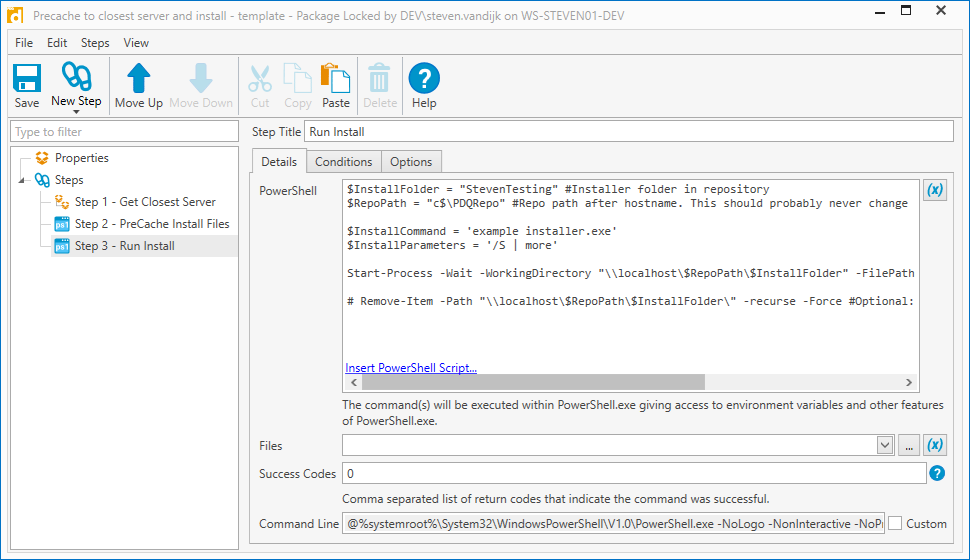Viewport: 970px width, 560px height.
Task: Click the $RepoPath line in script
Action: pos(627,203)
